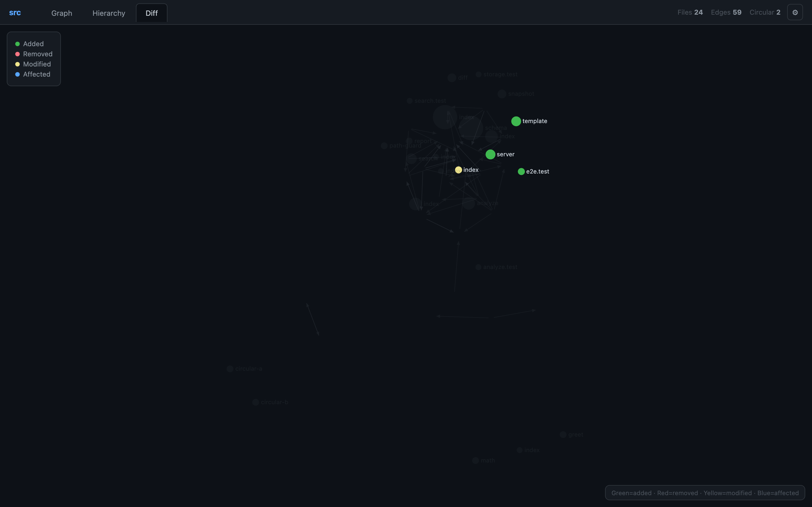Click the color key hint at bottom
812x507 pixels.
pos(705,493)
